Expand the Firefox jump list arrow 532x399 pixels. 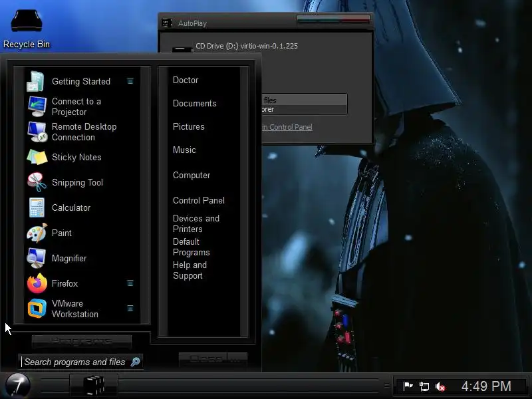point(130,283)
